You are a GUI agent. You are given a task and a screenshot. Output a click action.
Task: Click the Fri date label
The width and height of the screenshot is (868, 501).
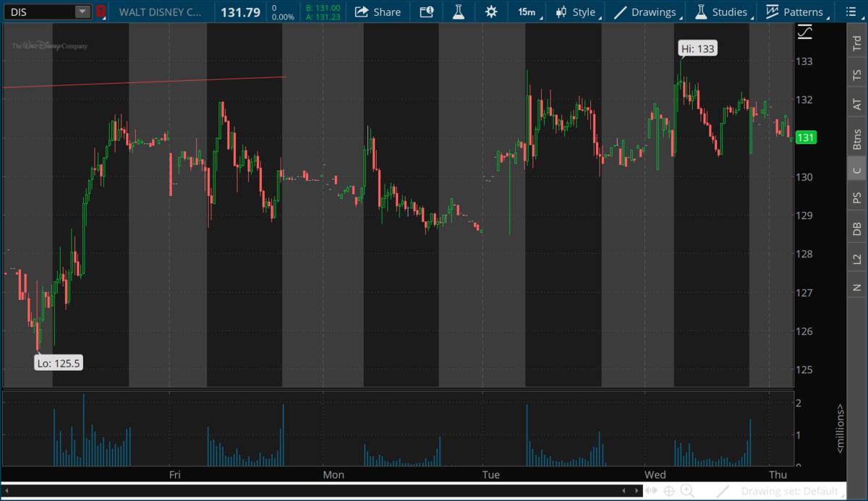(174, 475)
